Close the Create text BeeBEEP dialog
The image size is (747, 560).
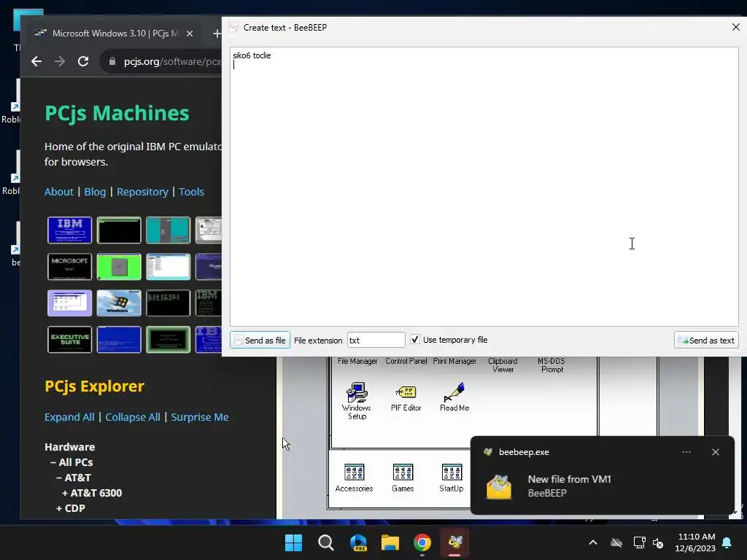click(x=736, y=27)
